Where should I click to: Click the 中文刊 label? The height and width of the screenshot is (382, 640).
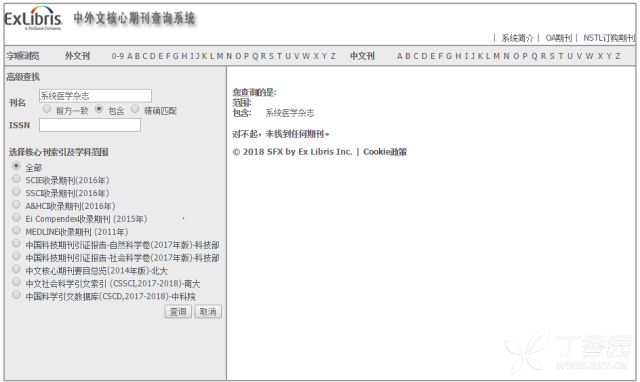[362, 56]
